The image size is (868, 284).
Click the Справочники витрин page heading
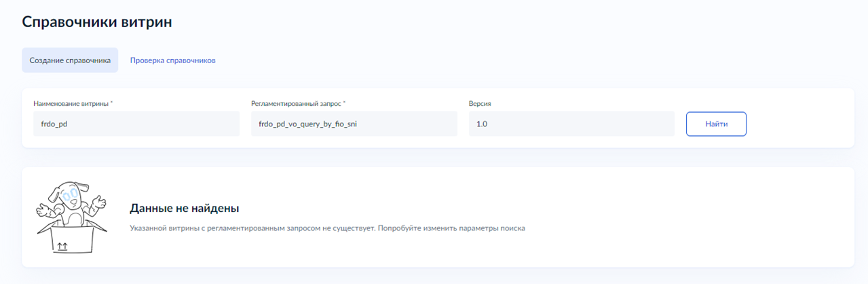tap(97, 22)
